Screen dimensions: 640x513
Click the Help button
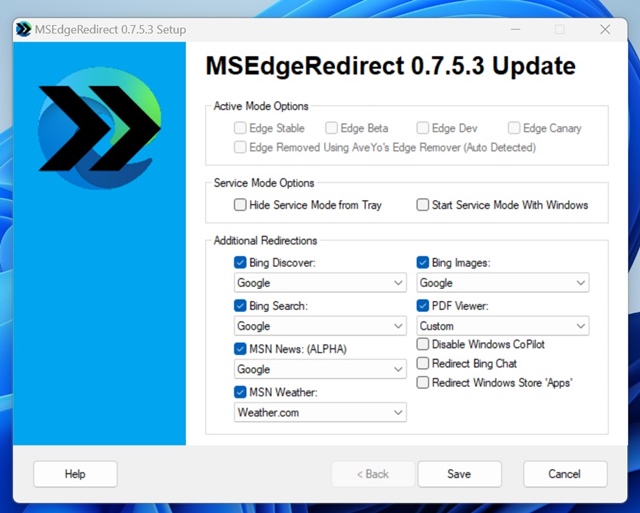coord(75,474)
